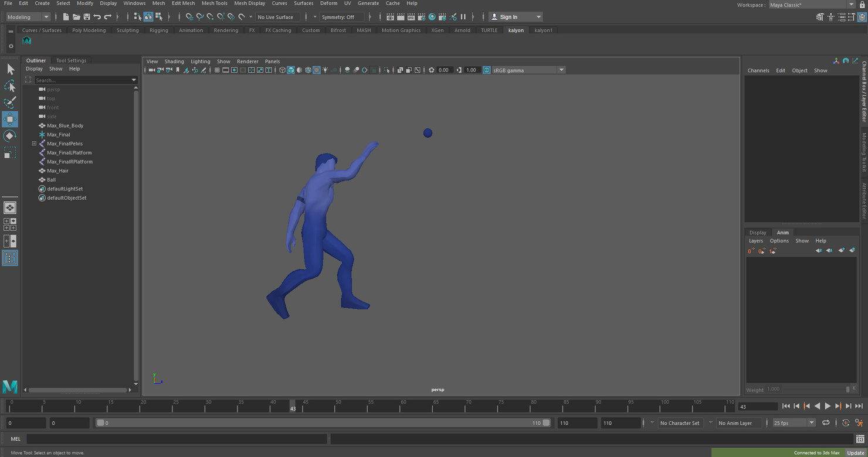
Task: Open the Workspace Maya Classic dropdown
Action: tap(811, 5)
